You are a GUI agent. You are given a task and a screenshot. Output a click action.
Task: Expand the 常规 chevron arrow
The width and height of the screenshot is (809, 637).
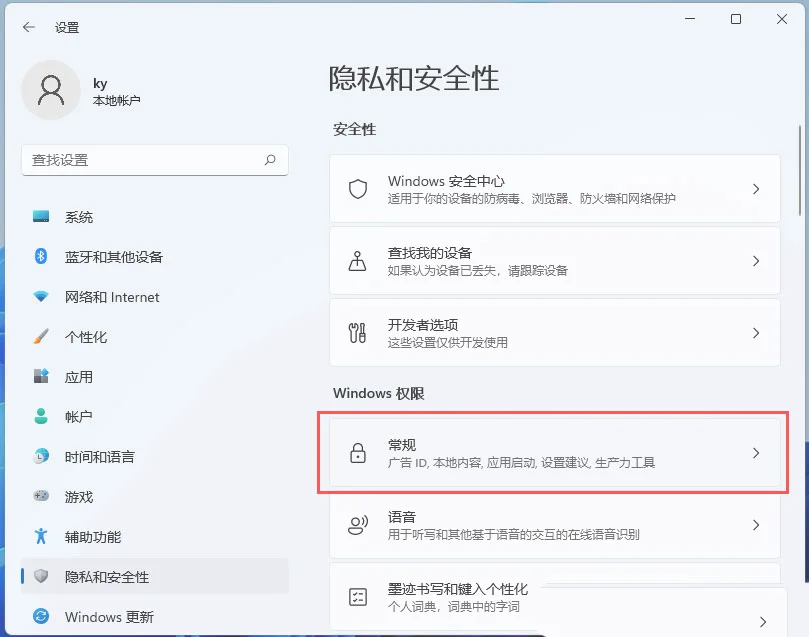pos(756,453)
